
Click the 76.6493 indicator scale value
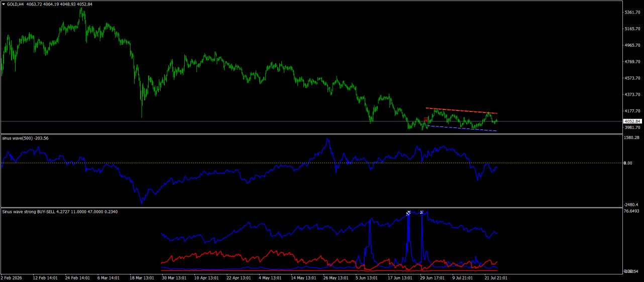click(x=632, y=211)
